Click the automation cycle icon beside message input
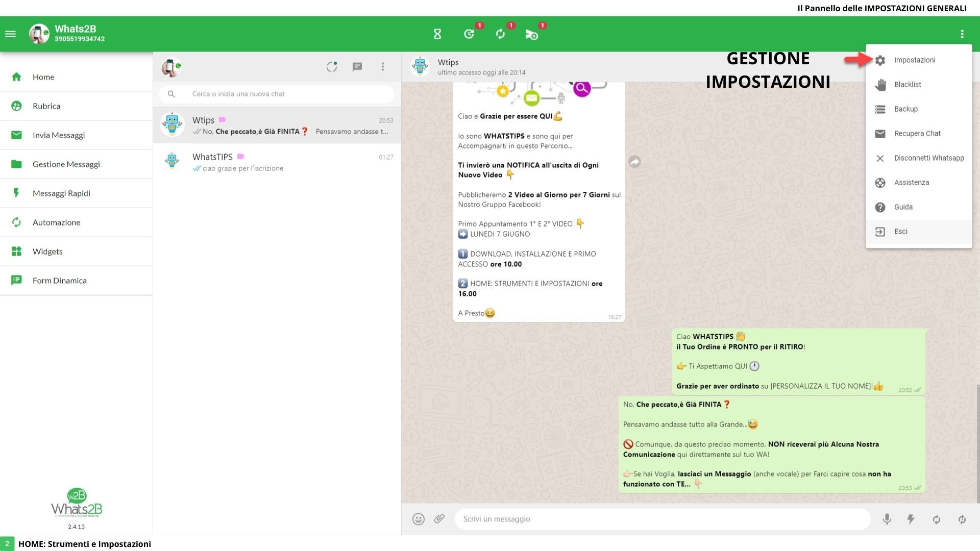Viewport: 980px width, 551px height. coord(937,519)
